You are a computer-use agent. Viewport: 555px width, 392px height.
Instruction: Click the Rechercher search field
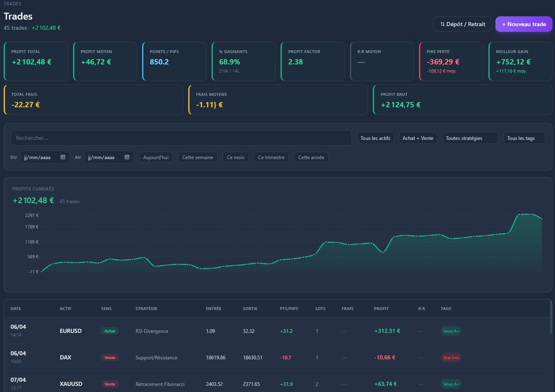181,138
